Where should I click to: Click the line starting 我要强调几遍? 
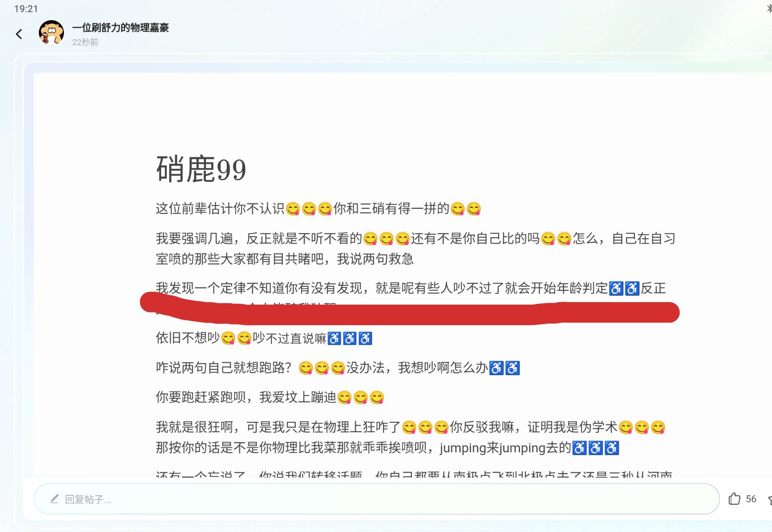416,239
